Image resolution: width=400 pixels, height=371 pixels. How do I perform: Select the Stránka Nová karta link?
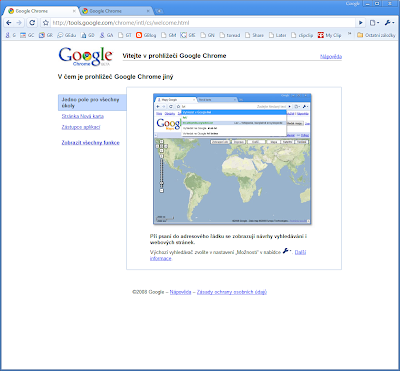coord(83,116)
